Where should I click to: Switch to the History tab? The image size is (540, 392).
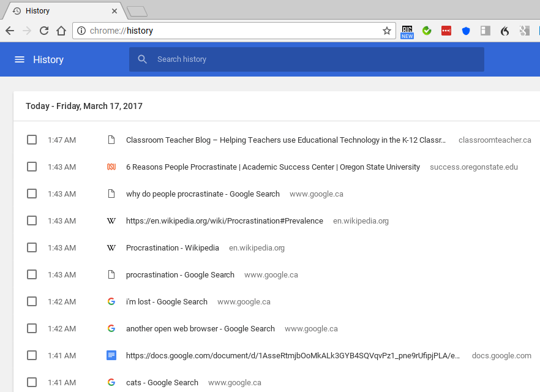pyautogui.click(x=61, y=11)
